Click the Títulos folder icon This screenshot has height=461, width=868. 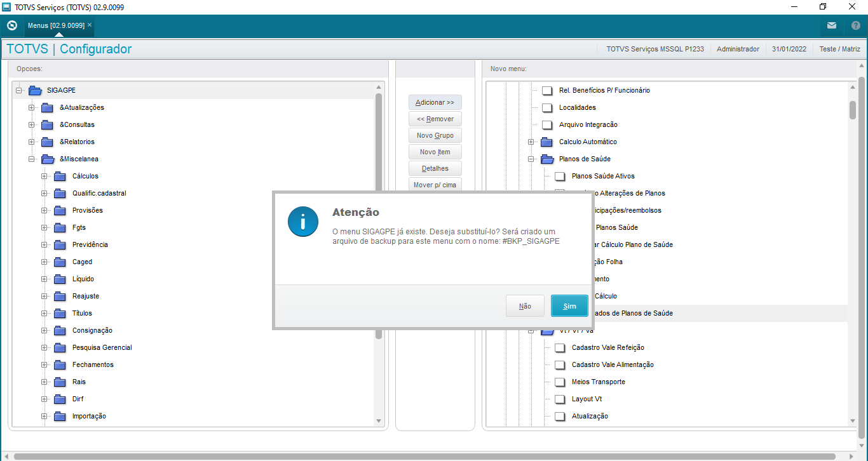(60, 313)
